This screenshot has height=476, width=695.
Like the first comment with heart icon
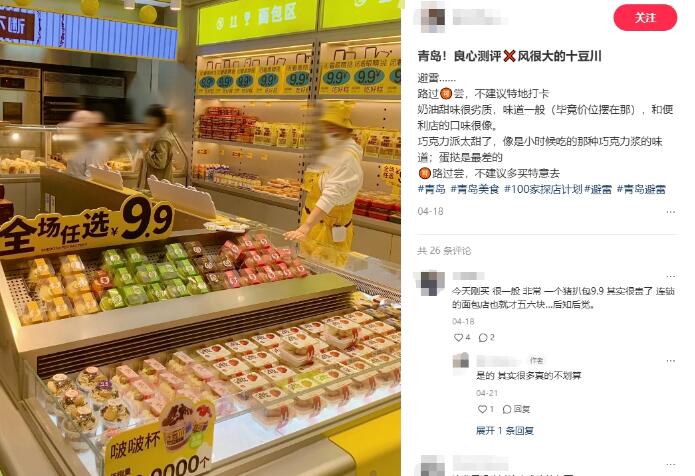458,338
